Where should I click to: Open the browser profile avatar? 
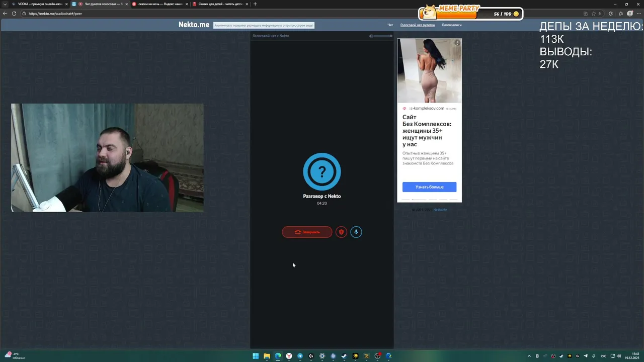pos(630,14)
